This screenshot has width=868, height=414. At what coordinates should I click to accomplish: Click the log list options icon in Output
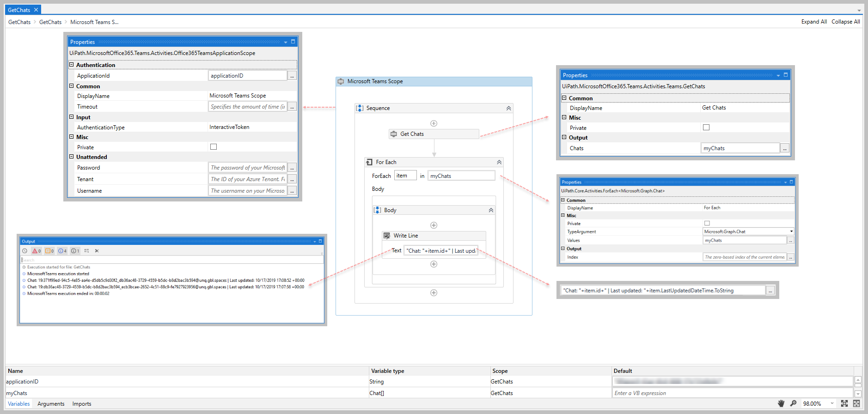87,251
